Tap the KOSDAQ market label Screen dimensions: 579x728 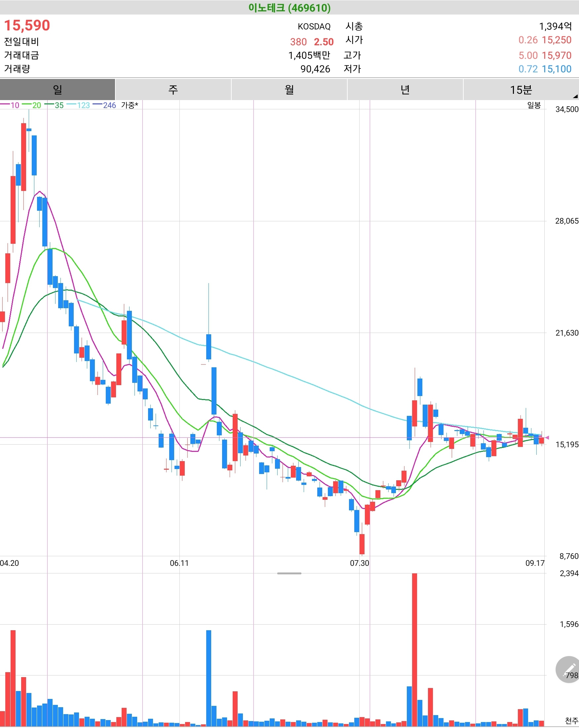314,26
